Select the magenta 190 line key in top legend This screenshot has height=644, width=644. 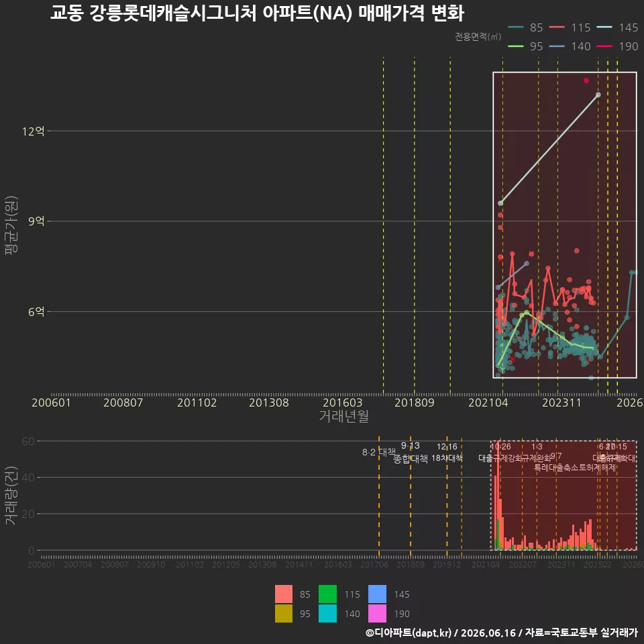point(604,46)
